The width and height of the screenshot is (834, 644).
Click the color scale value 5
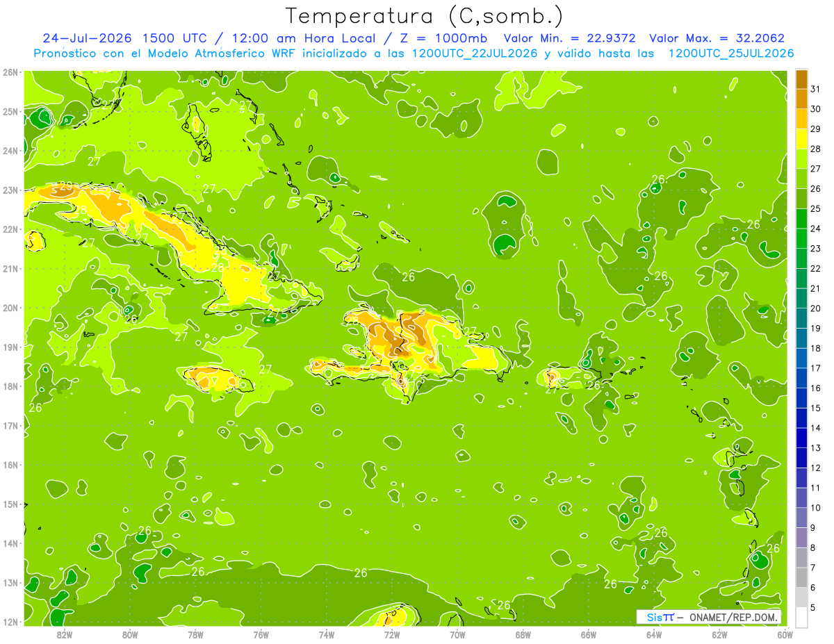tap(814, 608)
